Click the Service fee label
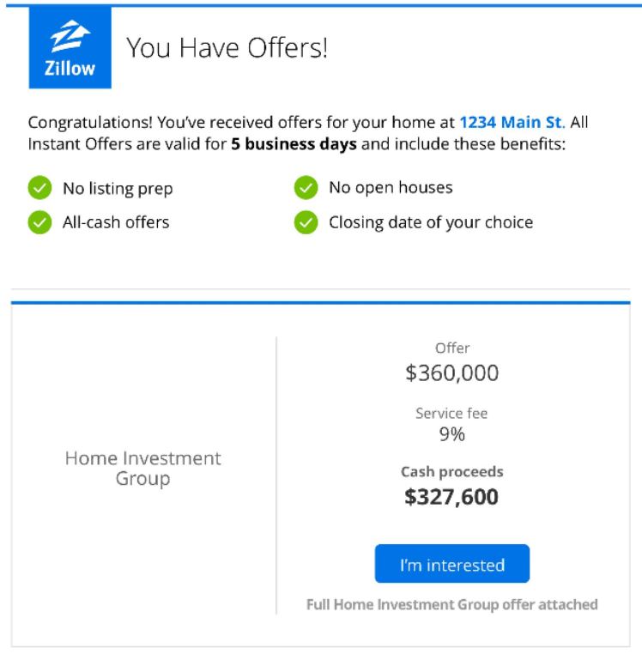This screenshot has height=672, width=642. pyautogui.click(x=451, y=413)
